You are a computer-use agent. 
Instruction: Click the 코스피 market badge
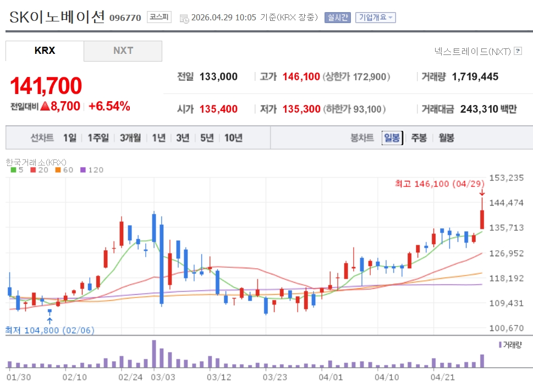pos(160,17)
